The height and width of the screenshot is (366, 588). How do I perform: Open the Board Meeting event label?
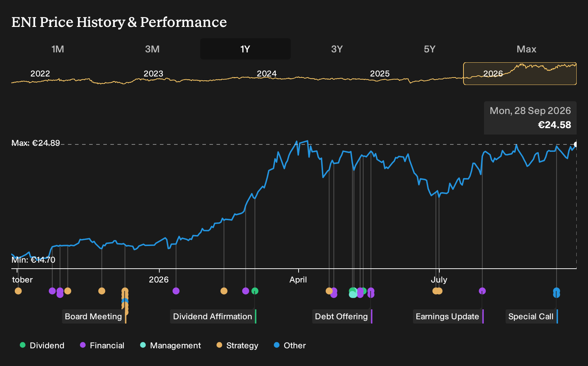93,316
